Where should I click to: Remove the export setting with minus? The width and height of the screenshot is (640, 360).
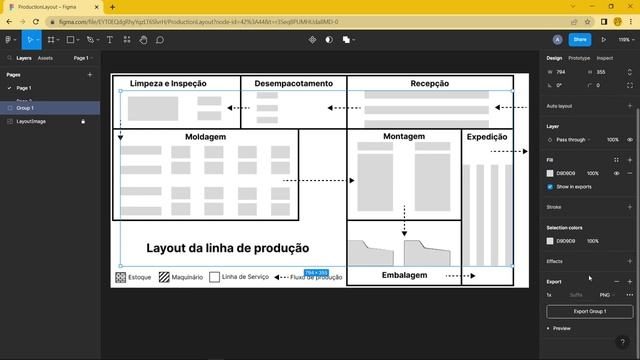click(616, 282)
